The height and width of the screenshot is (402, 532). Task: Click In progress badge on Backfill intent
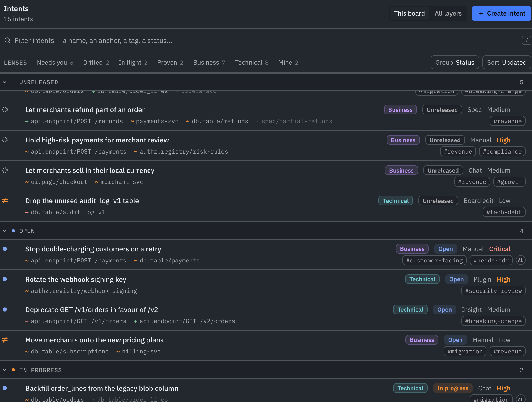[453, 388]
